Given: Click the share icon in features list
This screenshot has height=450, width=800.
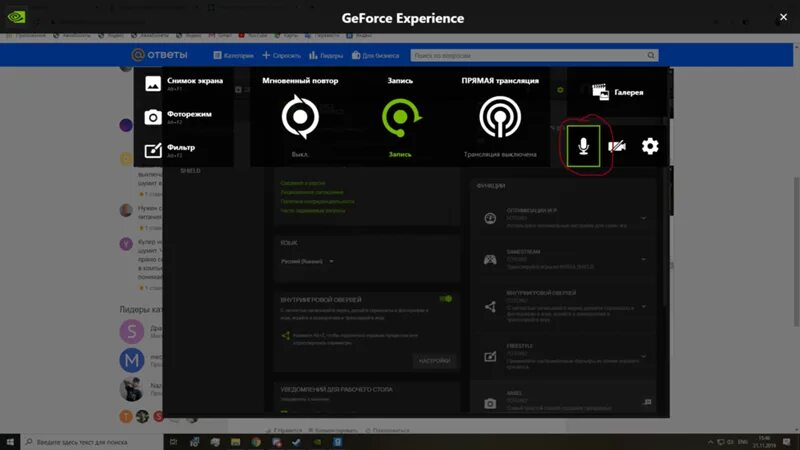Looking at the screenshot, I should [x=490, y=307].
